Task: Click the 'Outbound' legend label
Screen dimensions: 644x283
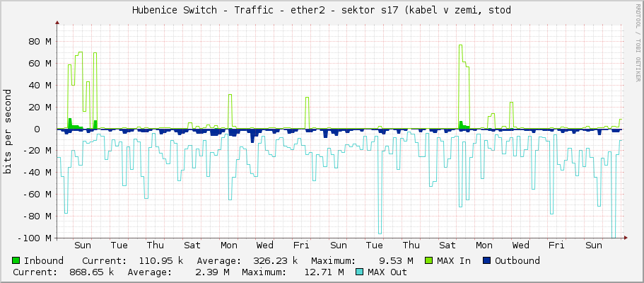Action: pyautogui.click(x=517, y=261)
